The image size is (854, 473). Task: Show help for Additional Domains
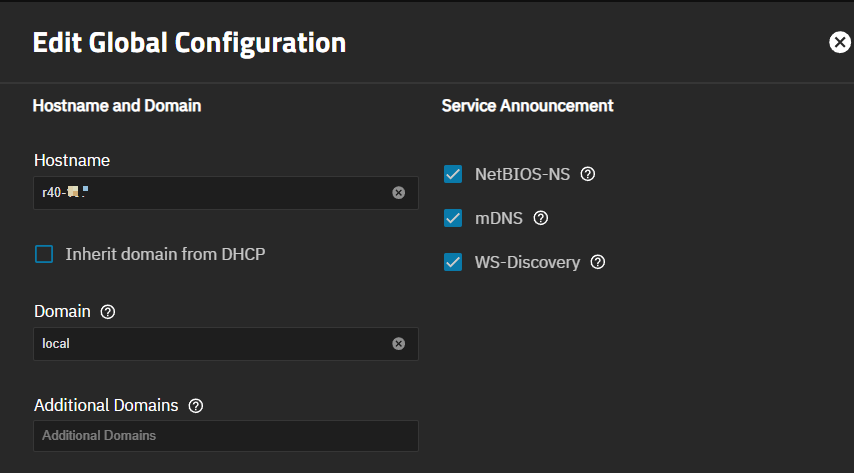pyautogui.click(x=196, y=406)
